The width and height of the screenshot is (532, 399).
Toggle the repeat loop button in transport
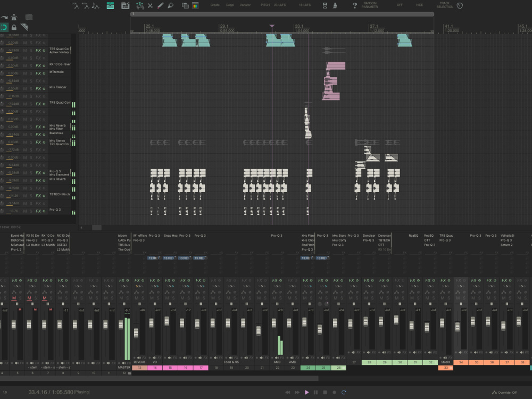[x=344, y=392]
